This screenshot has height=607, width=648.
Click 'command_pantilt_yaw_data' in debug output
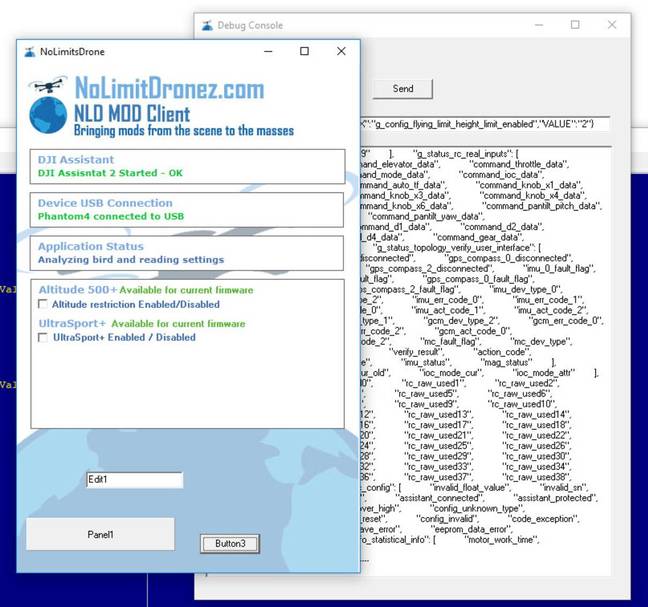(426, 216)
